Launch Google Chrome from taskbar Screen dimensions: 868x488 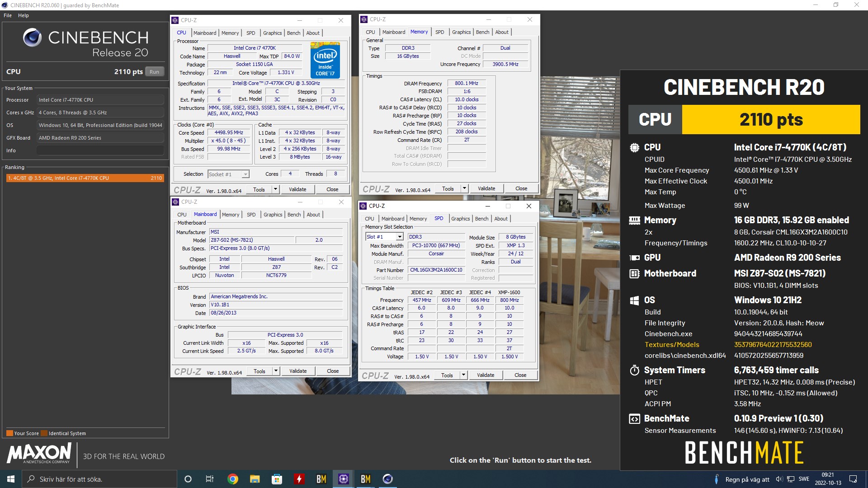pyautogui.click(x=232, y=479)
